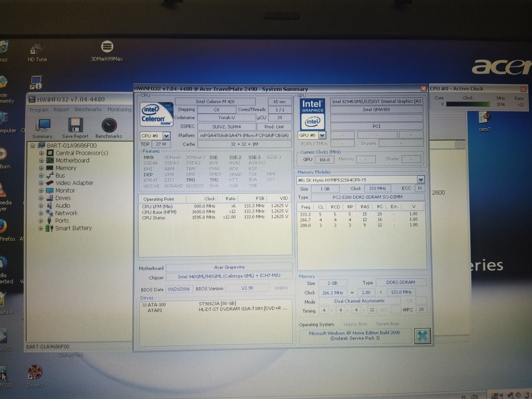Select the CPU Status row
Viewport: 532px width, 399px height.
(215, 217)
